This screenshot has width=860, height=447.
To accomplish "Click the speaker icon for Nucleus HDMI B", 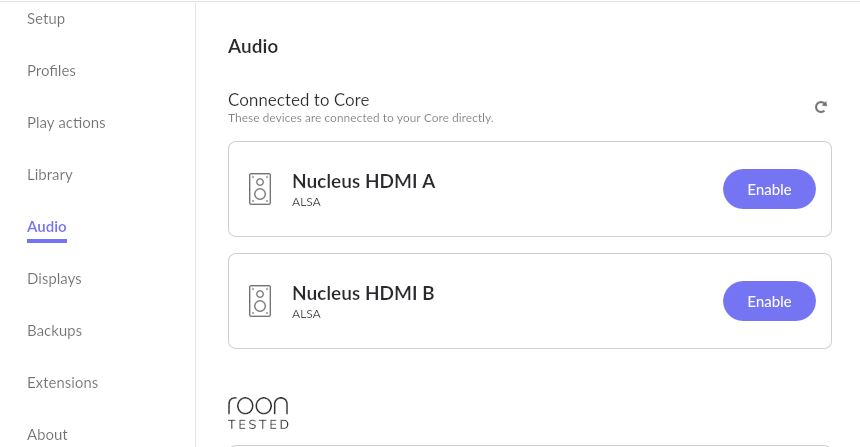I will pyautogui.click(x=260, y=301).
